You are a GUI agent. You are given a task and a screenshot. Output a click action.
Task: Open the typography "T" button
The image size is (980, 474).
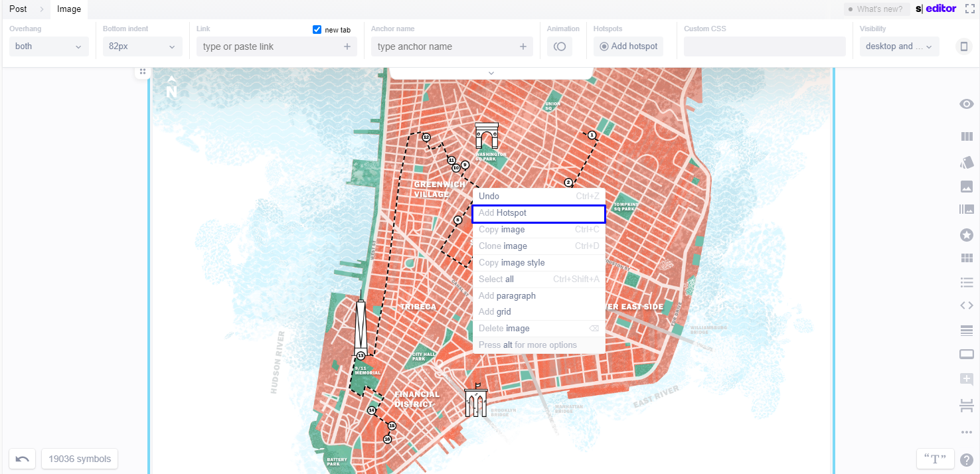[935, 459]
